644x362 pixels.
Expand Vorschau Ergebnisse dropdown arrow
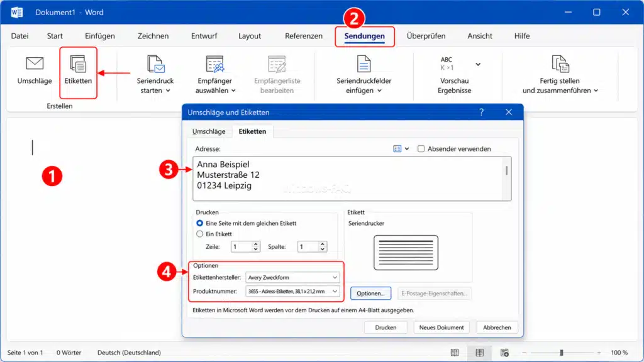tap(478, 65)
